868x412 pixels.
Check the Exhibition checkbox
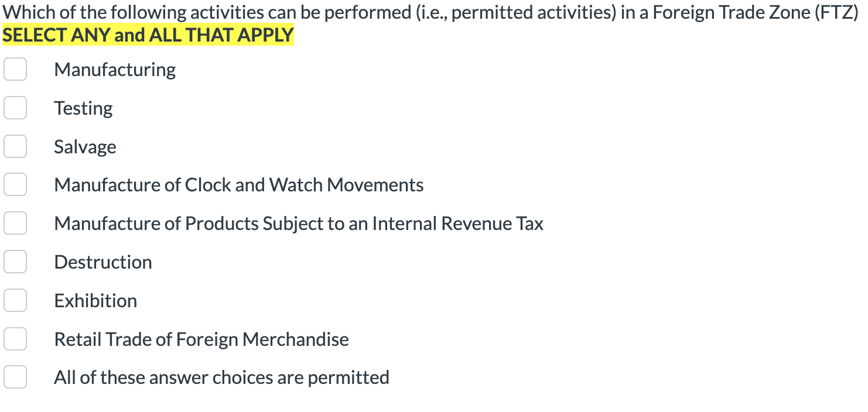click(x=15, y=300)
